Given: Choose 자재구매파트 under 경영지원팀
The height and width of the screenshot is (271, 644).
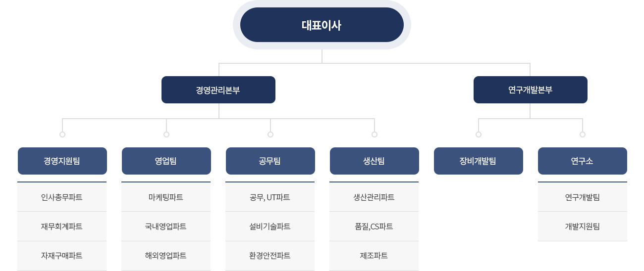Looking at the screenshot, I should point(62,256).
